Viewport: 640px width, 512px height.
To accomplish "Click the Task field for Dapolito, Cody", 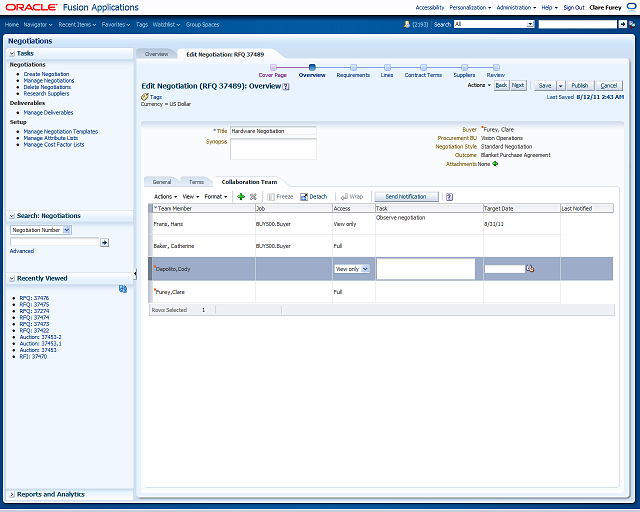I will point(426,269).
